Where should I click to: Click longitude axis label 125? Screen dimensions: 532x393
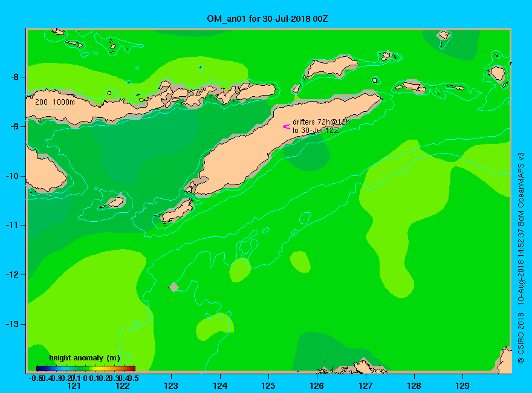click(268, 386)
